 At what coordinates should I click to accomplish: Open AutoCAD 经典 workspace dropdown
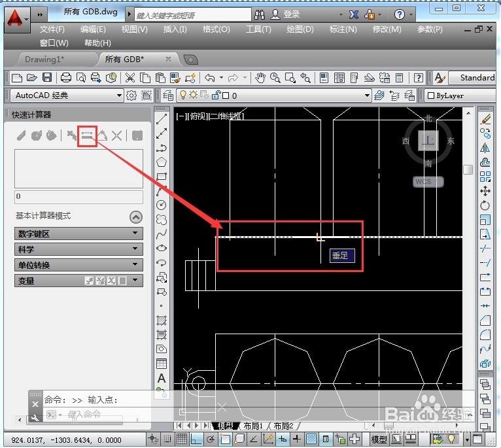pyautogui.click(x=119, y=95)
